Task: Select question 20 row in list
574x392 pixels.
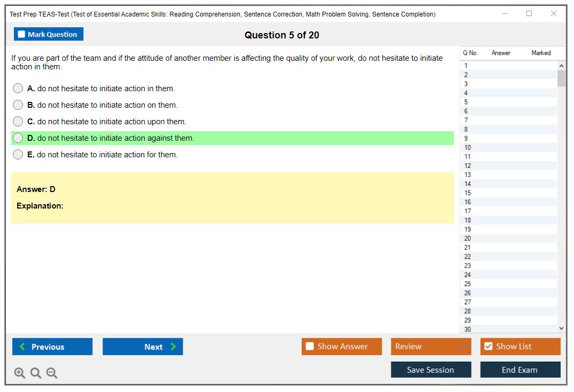Action: (x=468, y=238)
